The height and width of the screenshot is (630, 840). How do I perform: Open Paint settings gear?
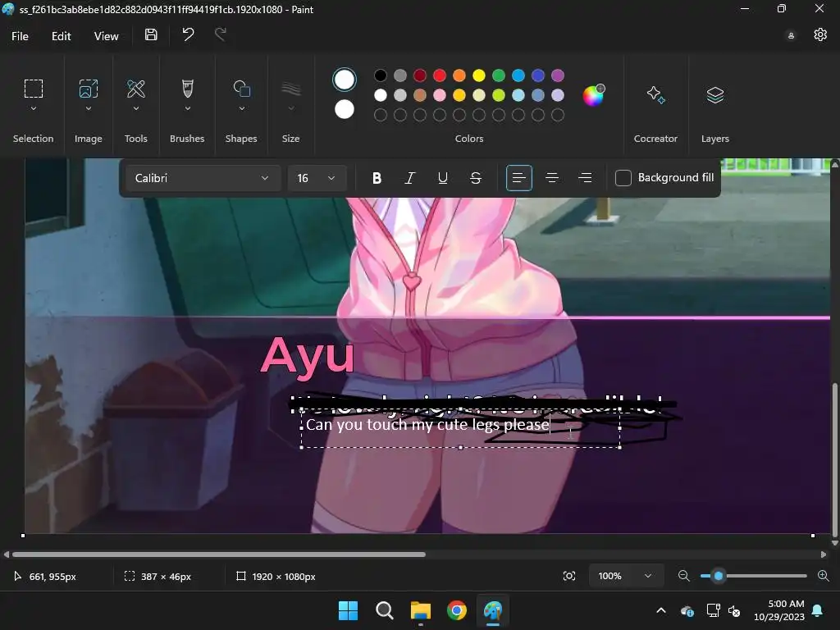click(x=820, y=34)
